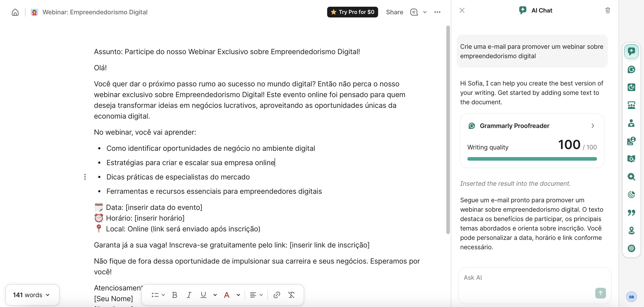
Task: Click the Assunto subject line text
Action: point(227,51)
